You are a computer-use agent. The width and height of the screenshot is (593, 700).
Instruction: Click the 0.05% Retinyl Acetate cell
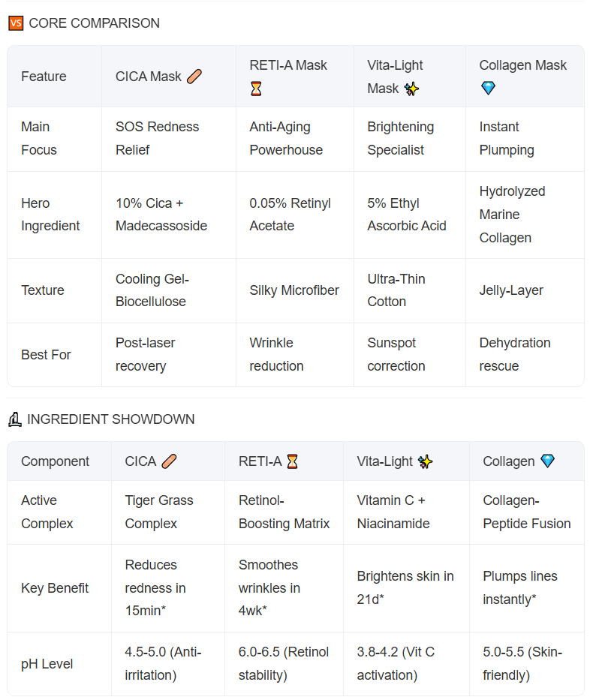290,215
